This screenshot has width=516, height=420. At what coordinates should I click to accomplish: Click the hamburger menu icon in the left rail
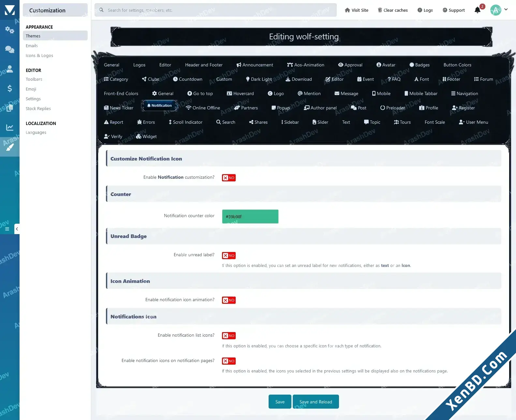(x=7, y=229)
